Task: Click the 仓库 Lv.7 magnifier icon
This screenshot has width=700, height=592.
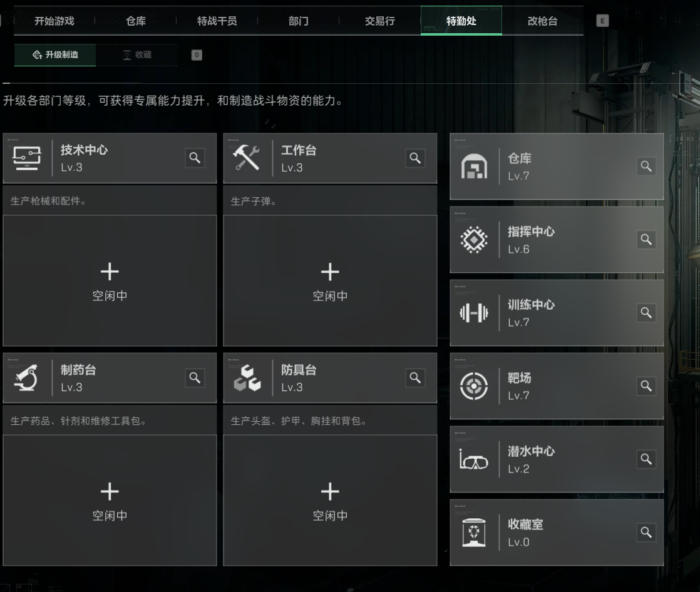Action: pos(646,166)
